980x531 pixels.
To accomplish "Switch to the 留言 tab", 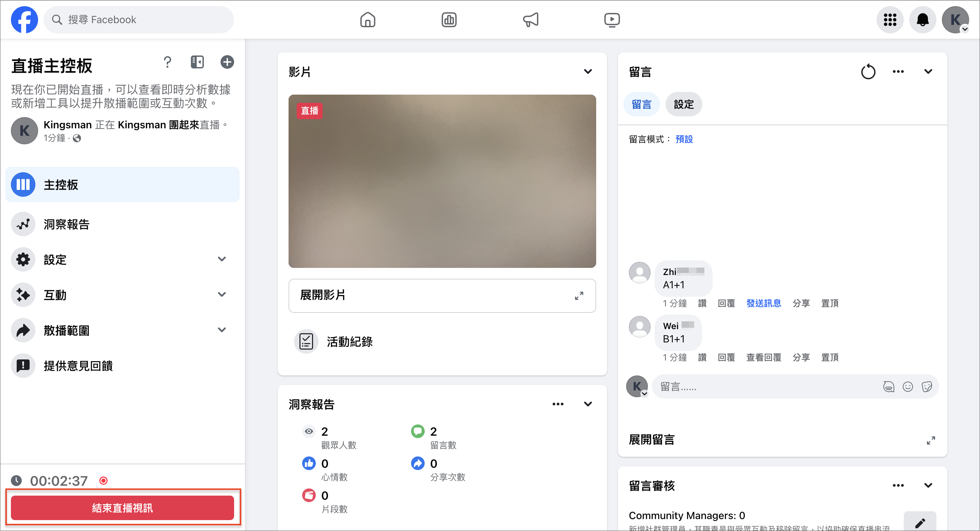I will [x=641, y=104].
